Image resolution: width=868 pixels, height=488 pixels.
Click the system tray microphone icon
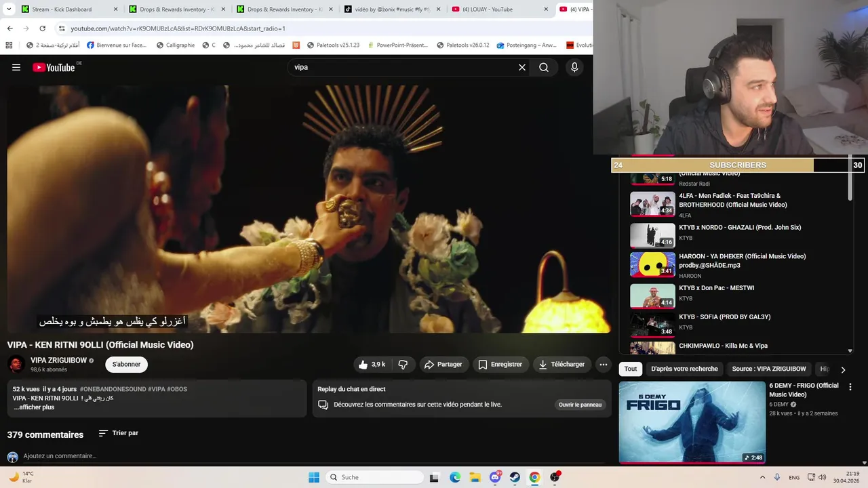(777, 477)
